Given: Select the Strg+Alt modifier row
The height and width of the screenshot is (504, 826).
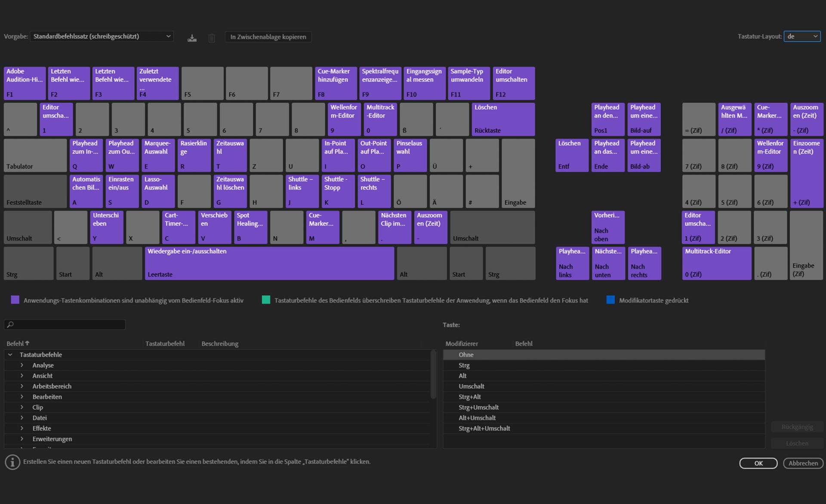Looking at the screenshot, I should 604,397.
